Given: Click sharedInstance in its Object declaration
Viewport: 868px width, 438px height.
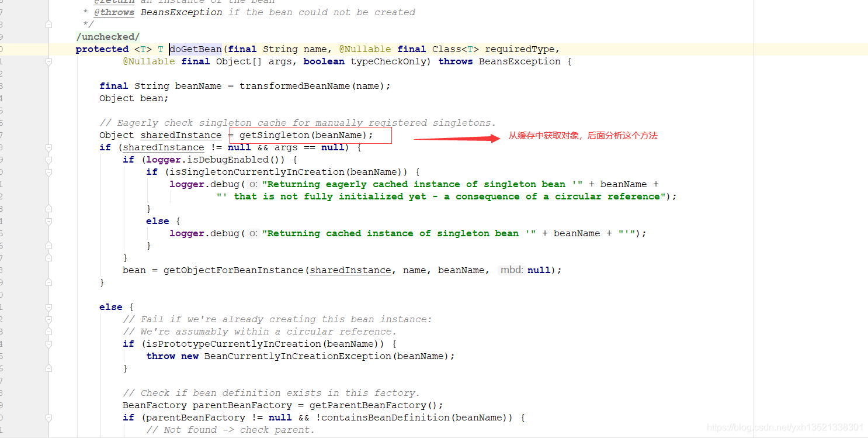Looking at the screenshot, I should pyautogui.click(x=181, y=135).
